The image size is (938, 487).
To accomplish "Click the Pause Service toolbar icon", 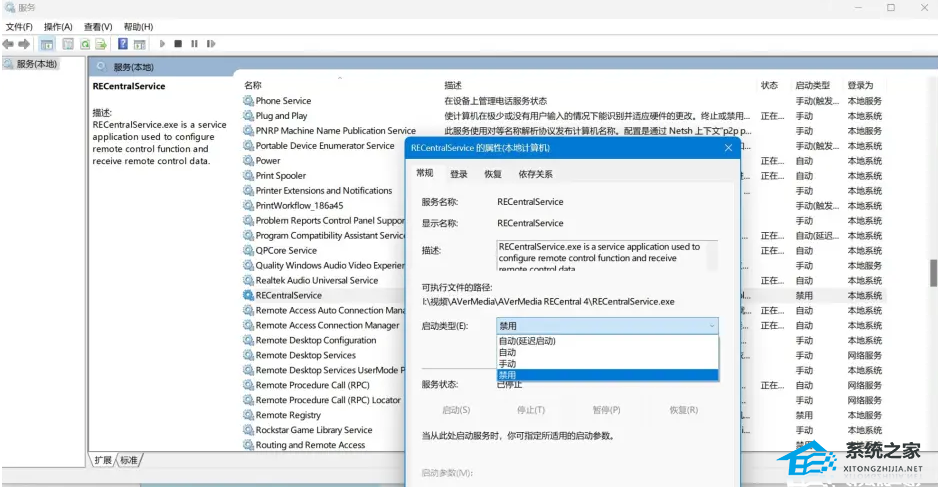I will tap(194, 44).
